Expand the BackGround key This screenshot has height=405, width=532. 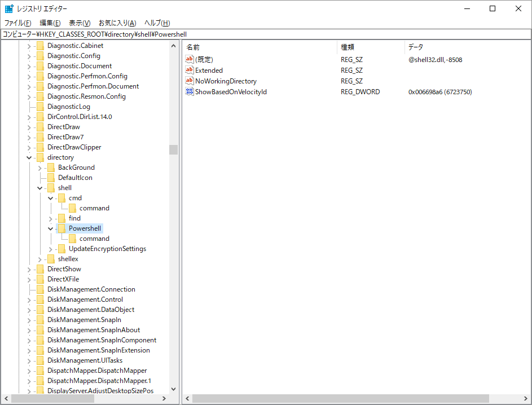pyautogui.click(x=39, y=168)
